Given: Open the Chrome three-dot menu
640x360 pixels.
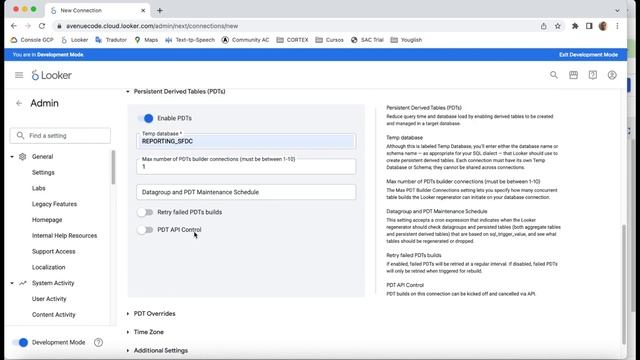Looking at the screenshot, I should (x=617, y=26).
